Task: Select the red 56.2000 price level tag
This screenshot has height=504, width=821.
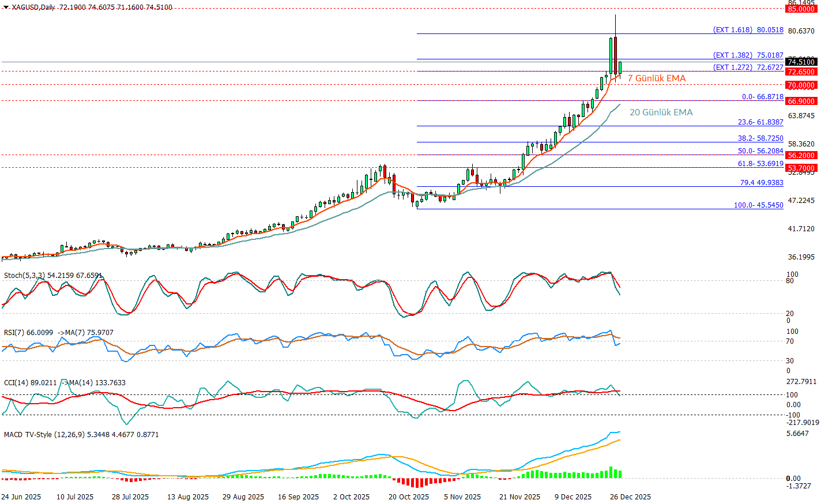Action: [x=801, y=155]
